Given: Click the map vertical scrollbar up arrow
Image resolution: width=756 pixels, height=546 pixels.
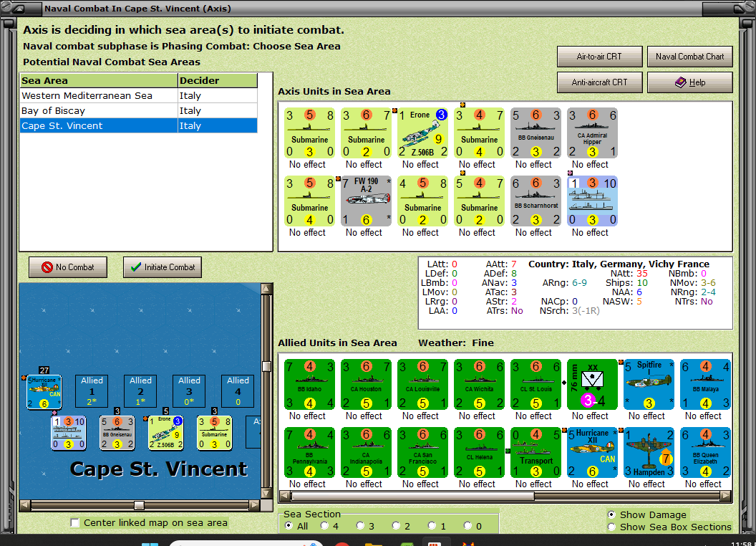Looking at the screenshot, I should (x=266, y=289).
